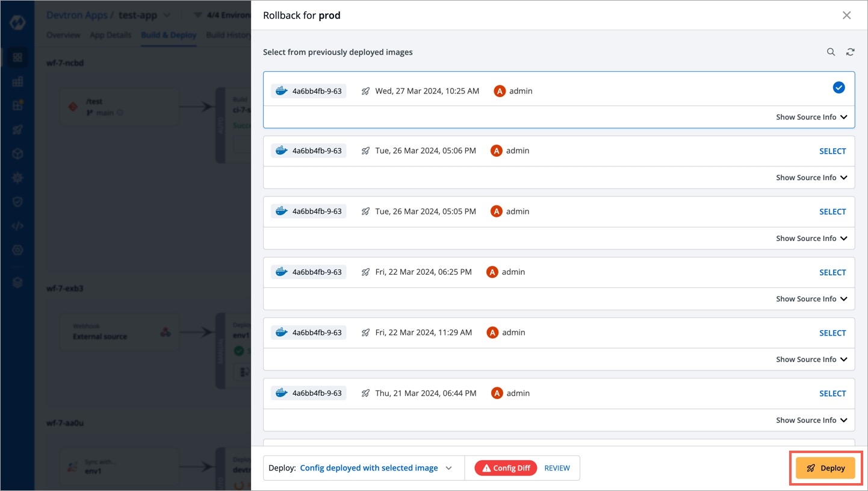Expand Show Source Info for Wed, 27 Mar image
Viewport: 868px width, 491px height.
(x=811, y=117)
